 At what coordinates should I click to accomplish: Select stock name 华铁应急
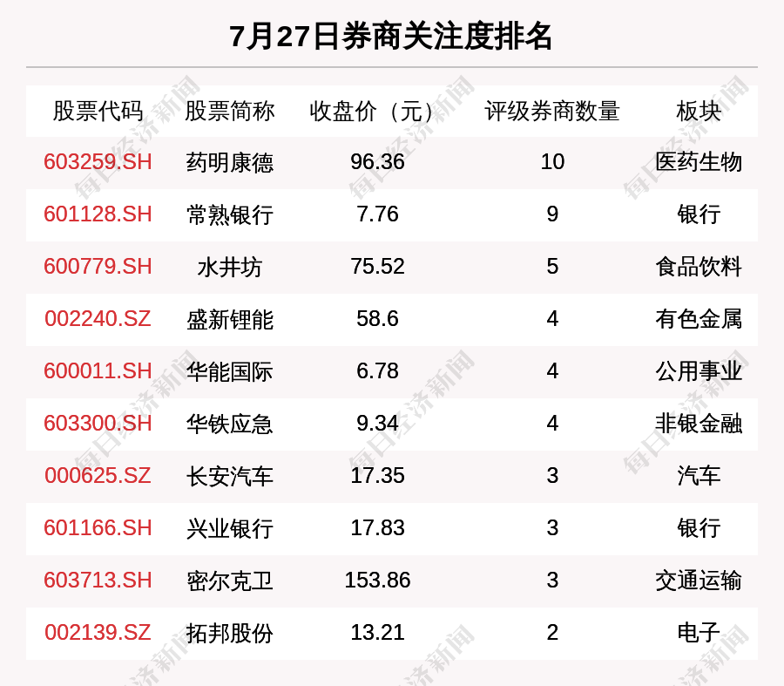[x=229, y=425]
